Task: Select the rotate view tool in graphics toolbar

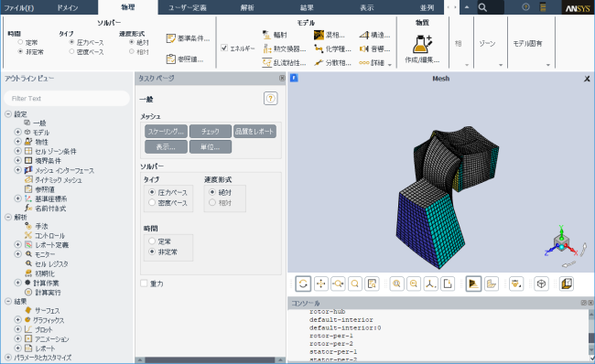Action: tap(303, 284)
